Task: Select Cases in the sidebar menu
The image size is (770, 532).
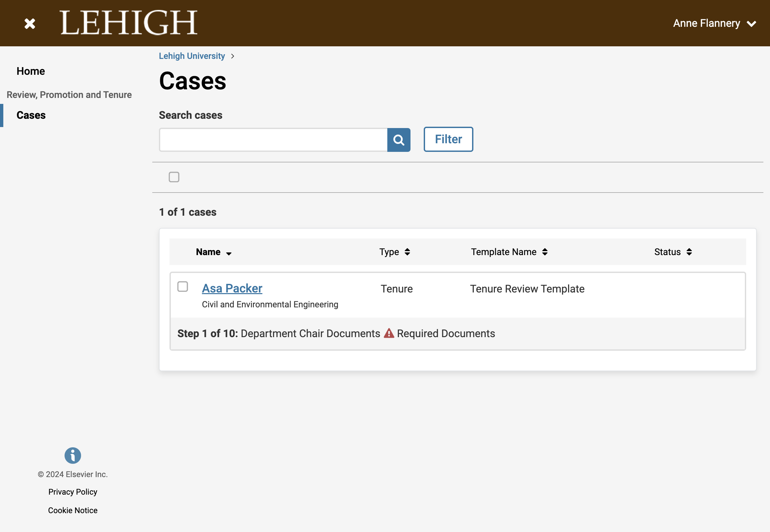Action: point(31,115)
